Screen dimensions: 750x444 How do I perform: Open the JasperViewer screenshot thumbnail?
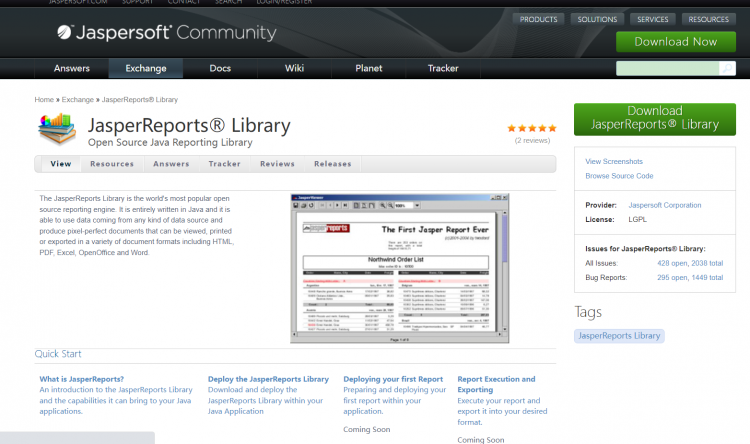(x=399, y=268)
